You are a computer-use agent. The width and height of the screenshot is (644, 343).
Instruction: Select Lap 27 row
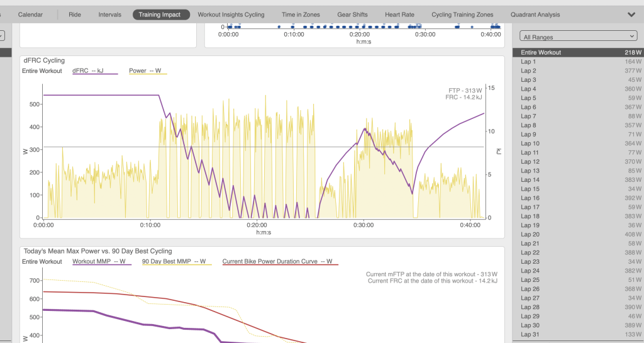(579, 298)
